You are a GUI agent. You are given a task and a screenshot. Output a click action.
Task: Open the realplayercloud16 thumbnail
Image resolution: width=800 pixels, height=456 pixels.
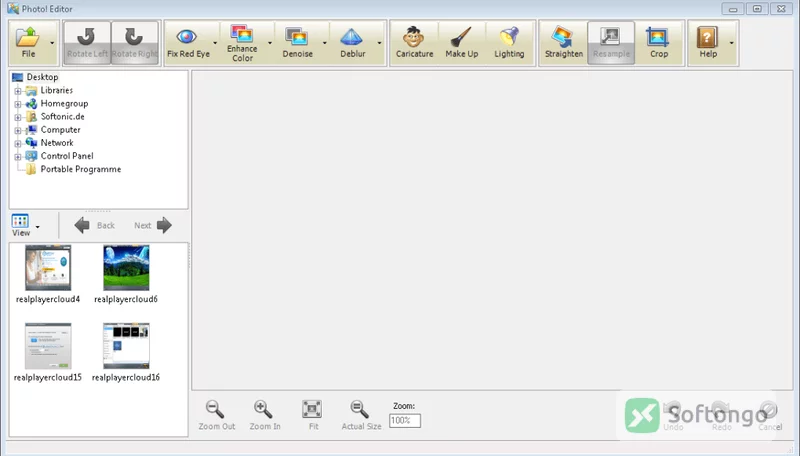(x=126, y=346)
